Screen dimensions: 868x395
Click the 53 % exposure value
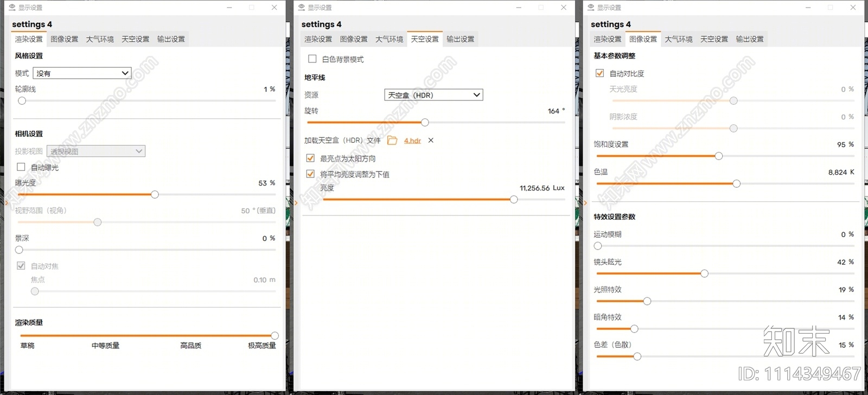point(267,183)
